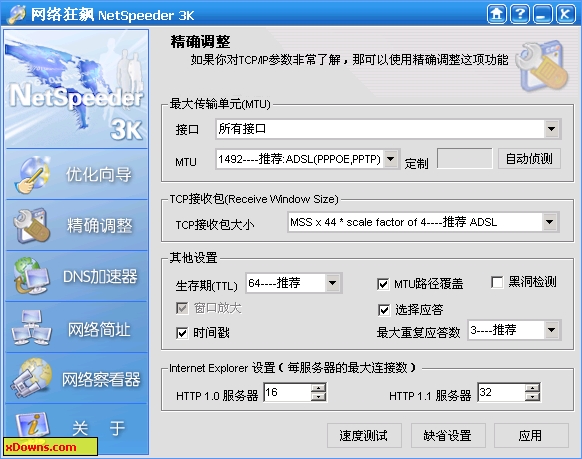The width and height of the screenshot is (582, 459).
Task: Increase HTTP 1.0 服务器 value with up arrow
Action: (x=318, y=388)
